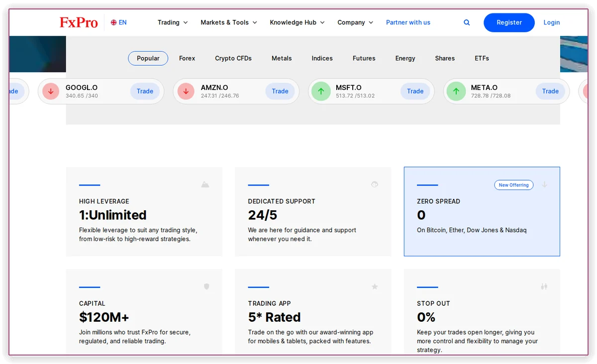Click the $120M+ capital heading
This screenshot has height=364, width=597.
point(104,317)
